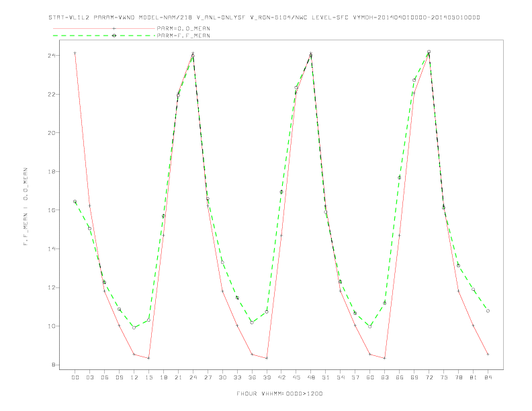
Task: Click the green circle data point at hour 00
Action: [x=75, y=201]
